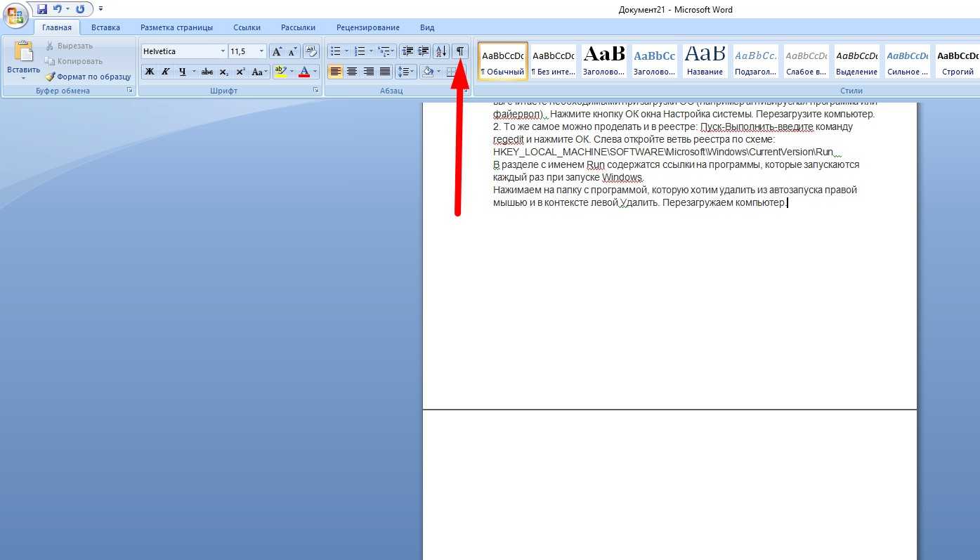Screen dimensions: 980x560
Task: Open the bullets style dropdown arrow
Action: pos(346,51)
